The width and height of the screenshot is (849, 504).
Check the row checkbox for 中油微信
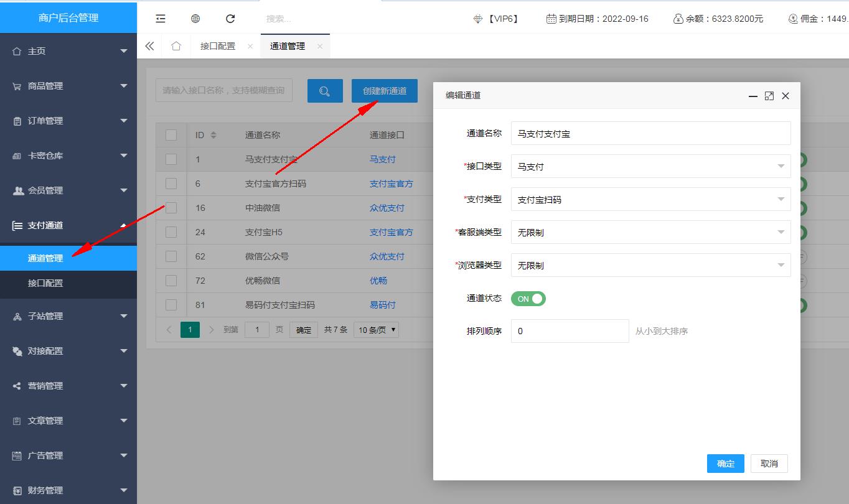171,208
